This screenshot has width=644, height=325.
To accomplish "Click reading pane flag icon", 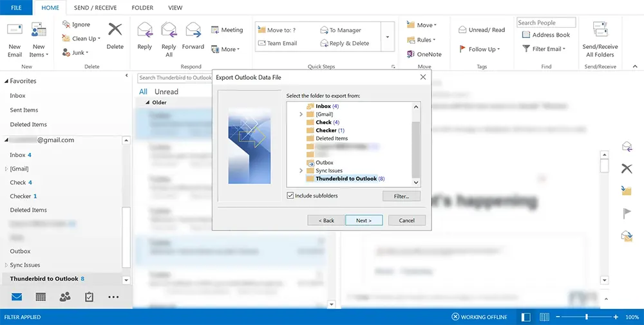I will pos(627,214).
